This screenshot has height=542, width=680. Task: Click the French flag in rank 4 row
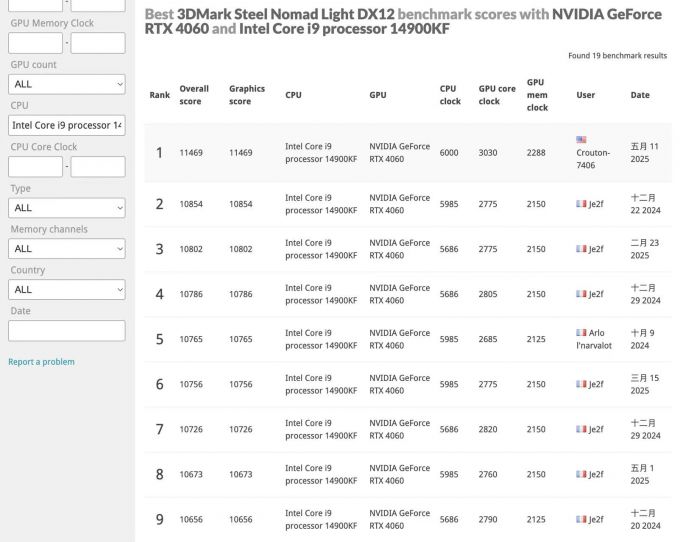[581, 294]
